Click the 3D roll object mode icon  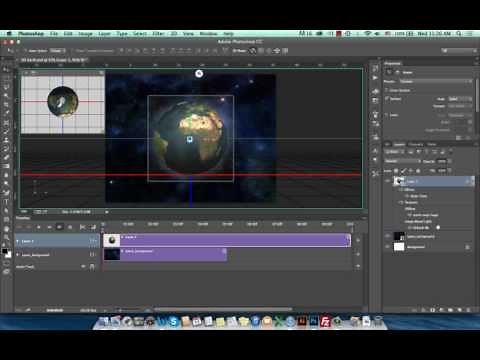[x=261, y=51]
